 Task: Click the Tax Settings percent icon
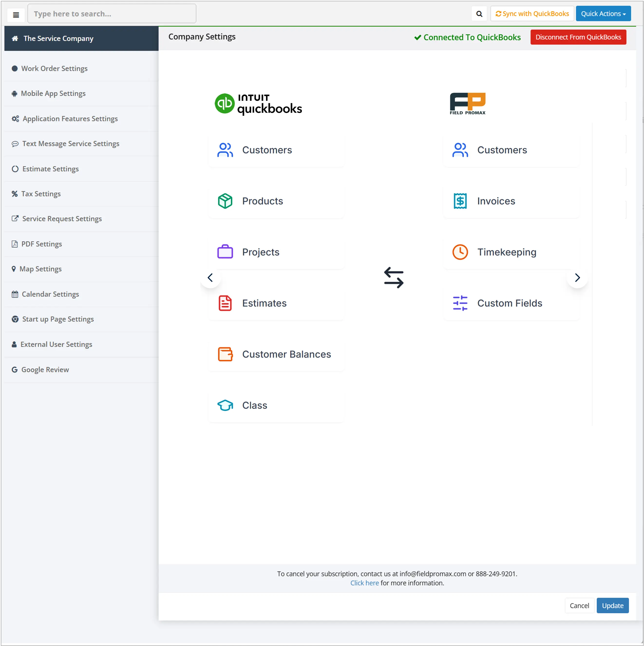[x=14, y=194]
